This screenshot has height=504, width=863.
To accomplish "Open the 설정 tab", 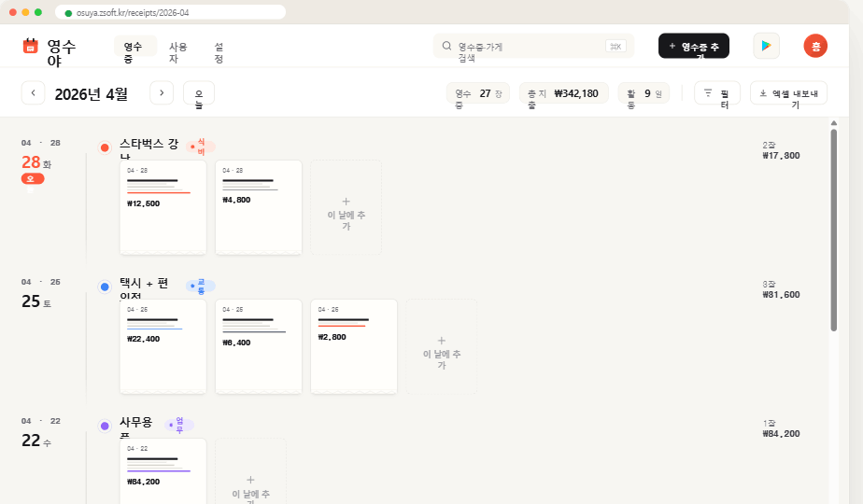I will pos(219,52).
